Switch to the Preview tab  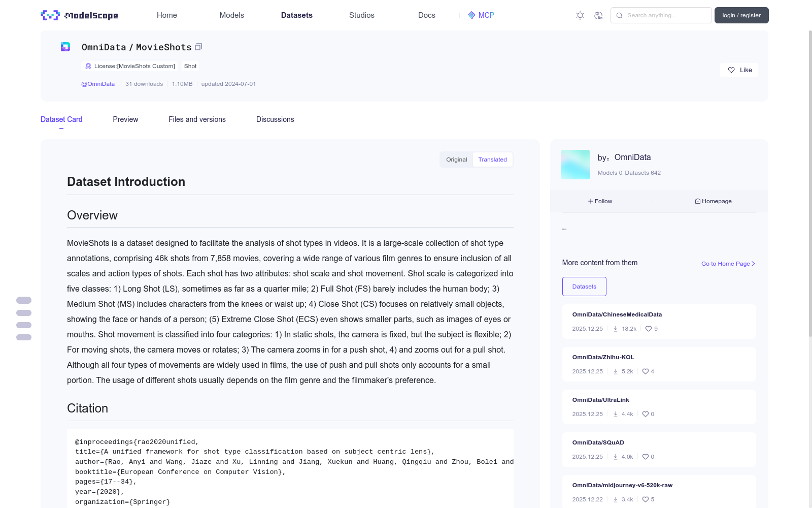pos(125,119)
